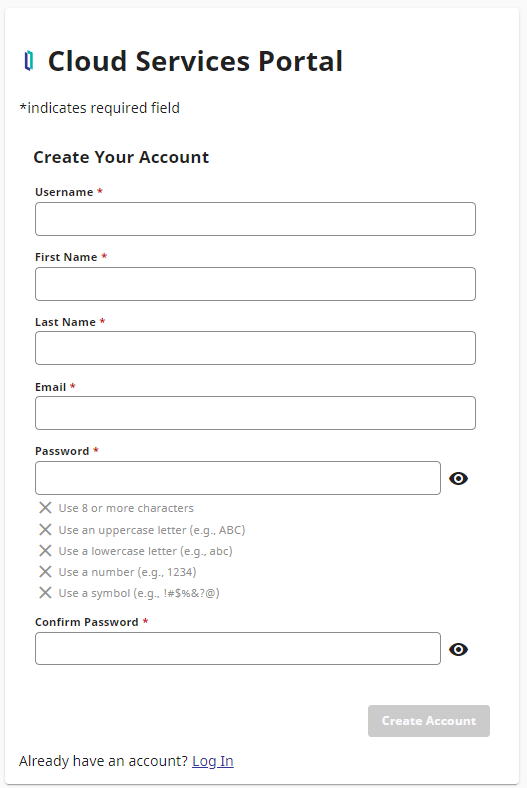Click the Cloud Services Portal heading

tap(195, 61)
